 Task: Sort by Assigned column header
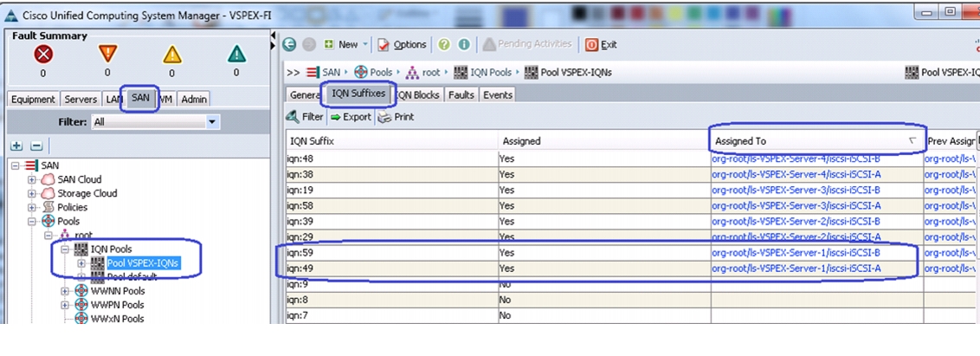click(604, 141)
